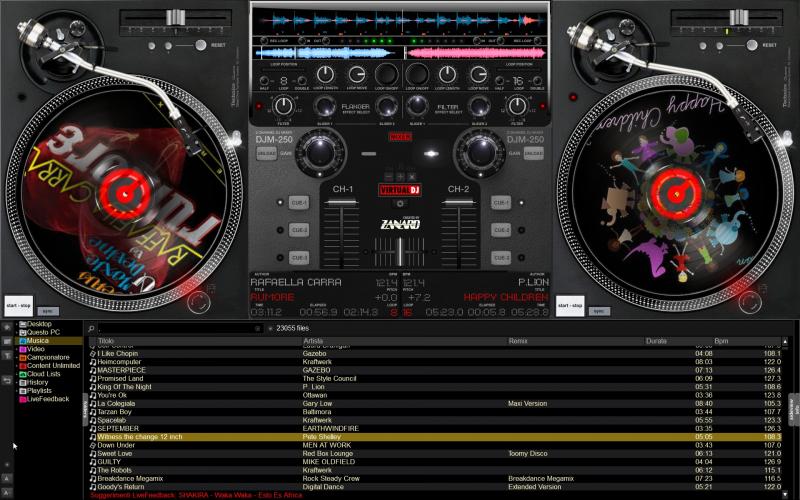800x500 pixels.
Task: Click the music note icon beside Heimcomputer
Action: click(x=93, y=362)
